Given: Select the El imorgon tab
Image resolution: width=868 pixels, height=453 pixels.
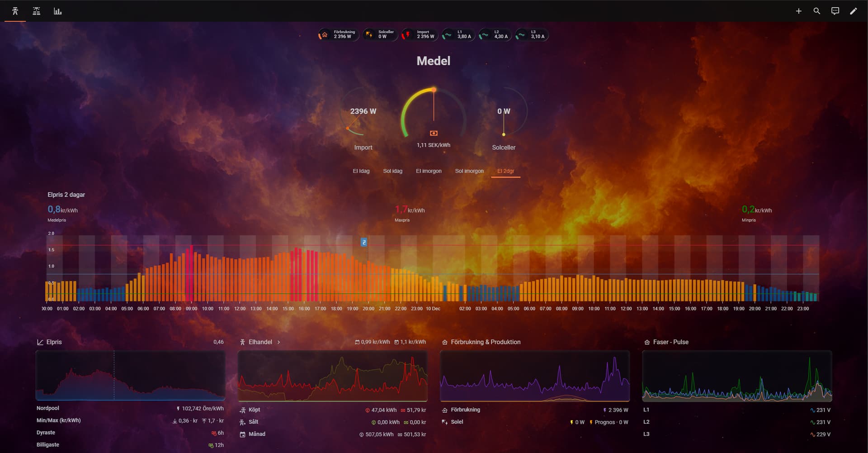Looking at the screenshot, I should coord(429,171).
